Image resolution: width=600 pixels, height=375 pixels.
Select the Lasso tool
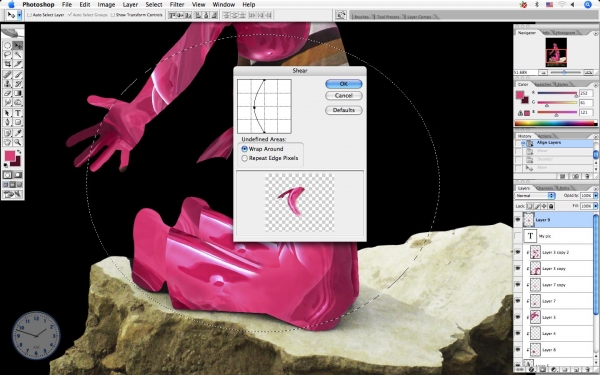[7, 55]
